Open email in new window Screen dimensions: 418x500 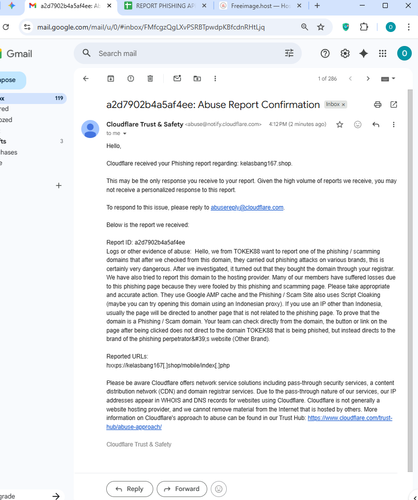coord(394,105)
